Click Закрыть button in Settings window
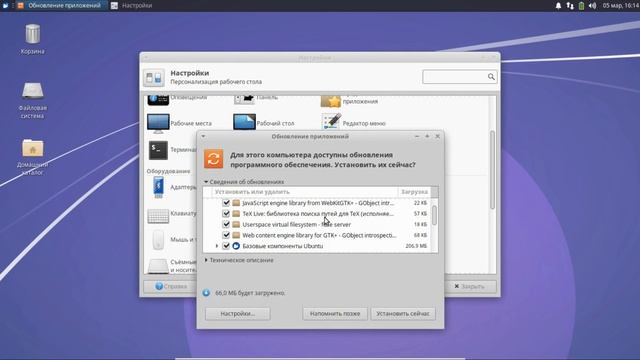The image size is (640, 360). (469, 286)
